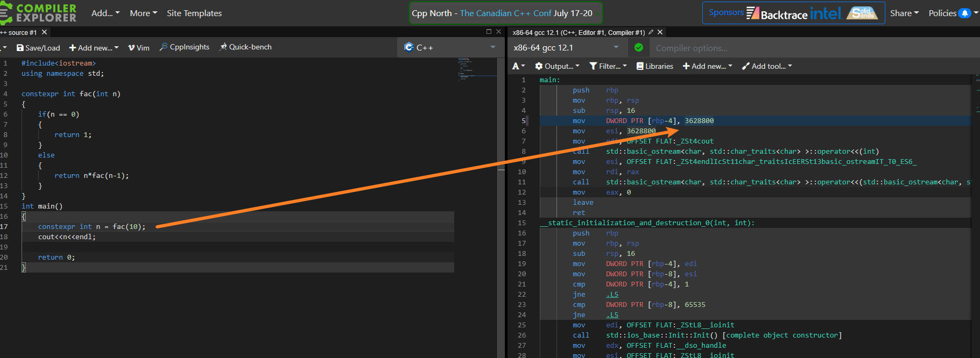Send code to Quick-bench
980x358 pixels.
click(x=245, y=47)
